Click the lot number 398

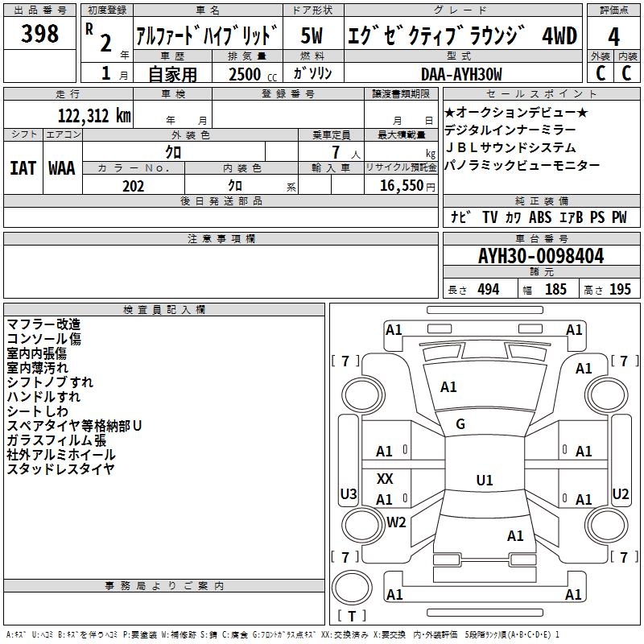(40, 35)
